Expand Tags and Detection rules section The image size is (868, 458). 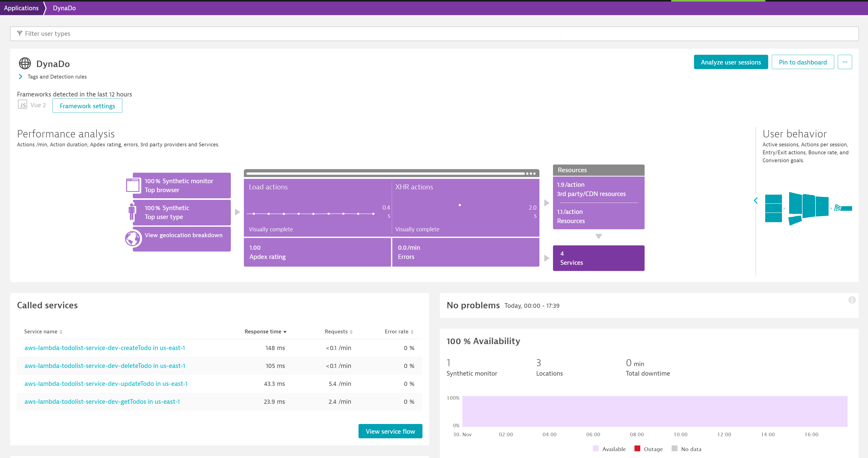pyautogui.click(x=20, y=76)
